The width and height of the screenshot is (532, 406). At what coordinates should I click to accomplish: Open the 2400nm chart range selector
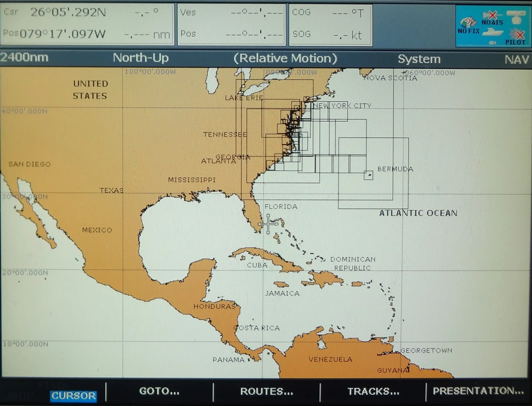[24, 58]
